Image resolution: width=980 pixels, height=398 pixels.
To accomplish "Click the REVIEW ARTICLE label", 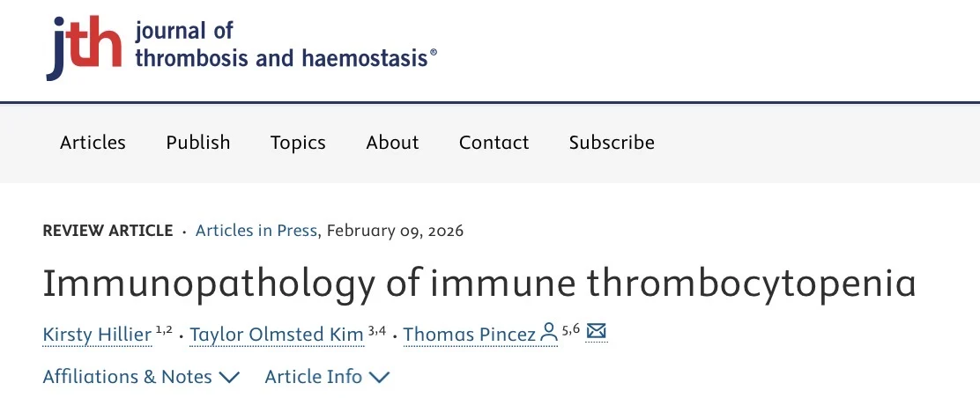I will pos(108,231).
